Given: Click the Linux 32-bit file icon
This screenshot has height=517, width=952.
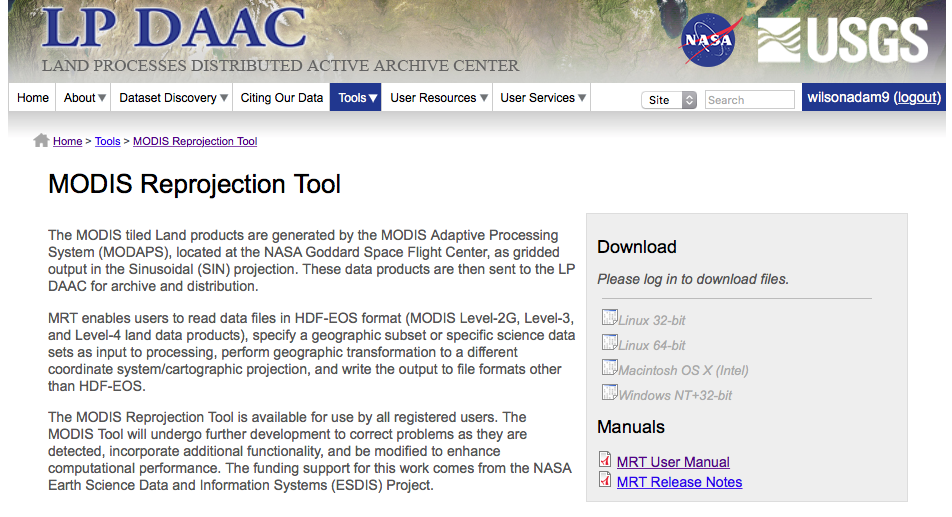Looking at the screenshot, I should [609, 318].
